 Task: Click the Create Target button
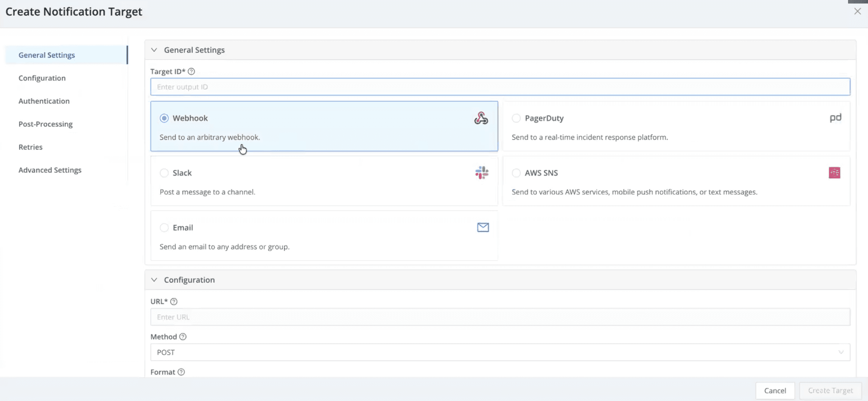tap(830, 390)
